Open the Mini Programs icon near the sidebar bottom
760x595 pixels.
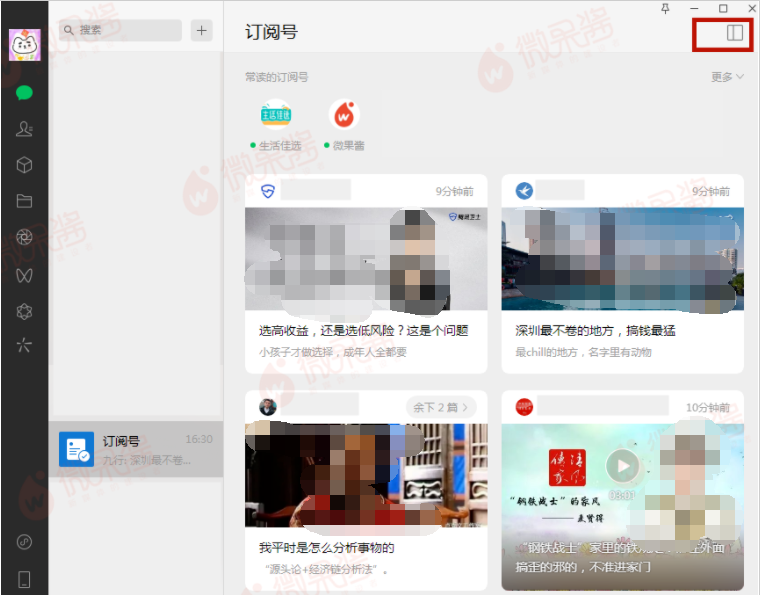pyautogui.click(x=24, y=542)
